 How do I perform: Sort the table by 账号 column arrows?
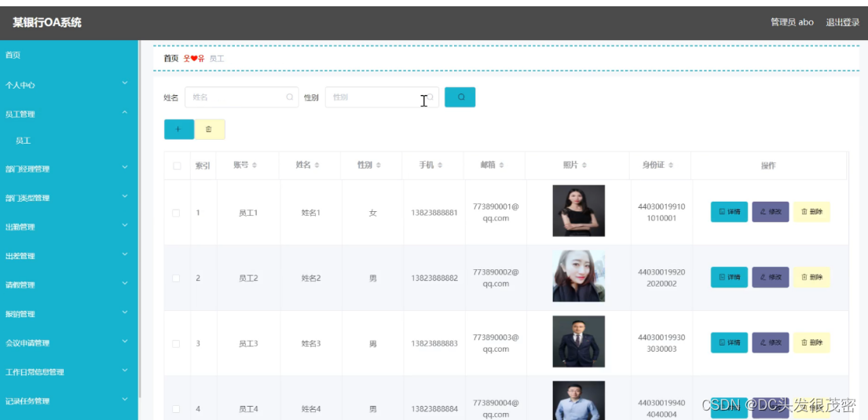(x=254, y=166)
